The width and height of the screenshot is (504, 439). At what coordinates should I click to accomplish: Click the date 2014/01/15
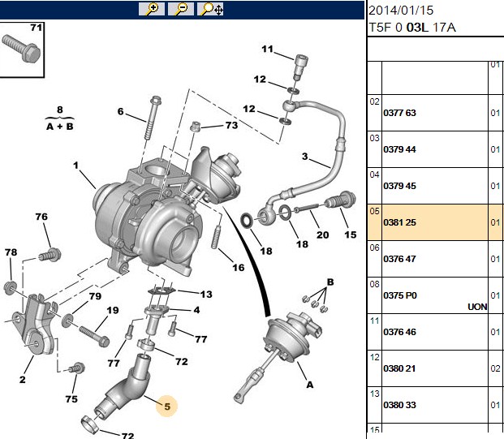[x=401, y=11]
